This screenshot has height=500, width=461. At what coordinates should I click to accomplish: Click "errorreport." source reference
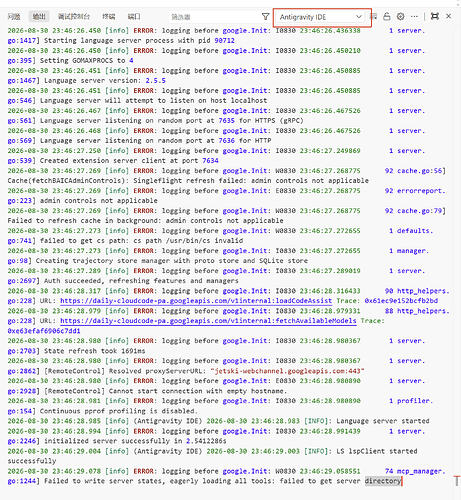point(421,191)
